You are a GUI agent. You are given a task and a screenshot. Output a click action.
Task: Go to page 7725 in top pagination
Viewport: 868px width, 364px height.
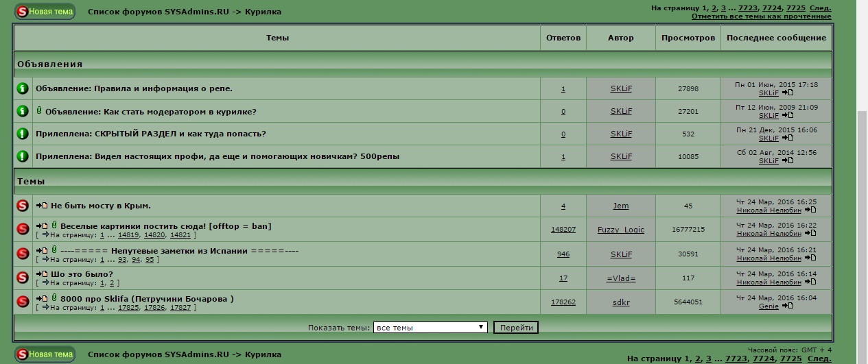pyautogui.click(x=795, y=8)
